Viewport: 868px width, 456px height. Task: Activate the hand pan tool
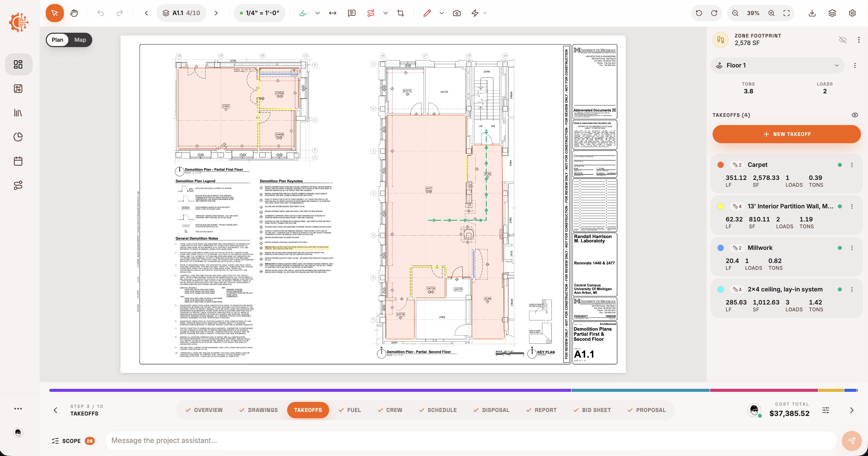pos(74,13)
